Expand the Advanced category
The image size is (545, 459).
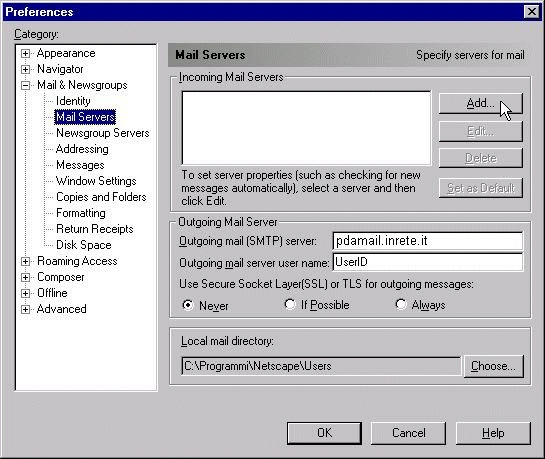tap(25, 309)
